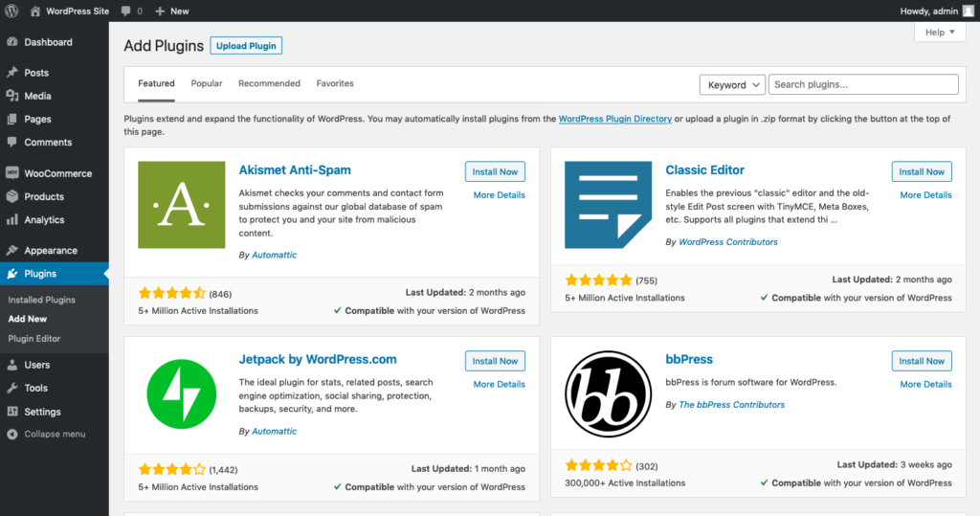
Task: Click the Tools wrench icon
Action: 11,388
